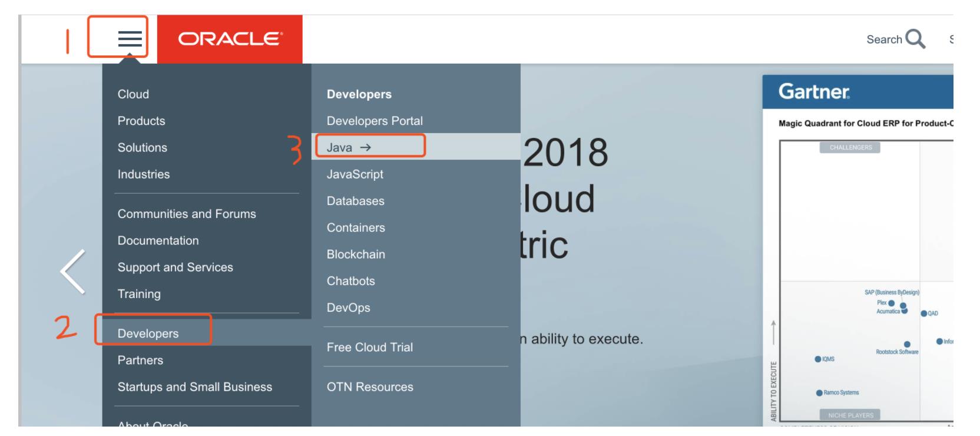
Task: Open Cloud menu item
Action: (133, 94)
